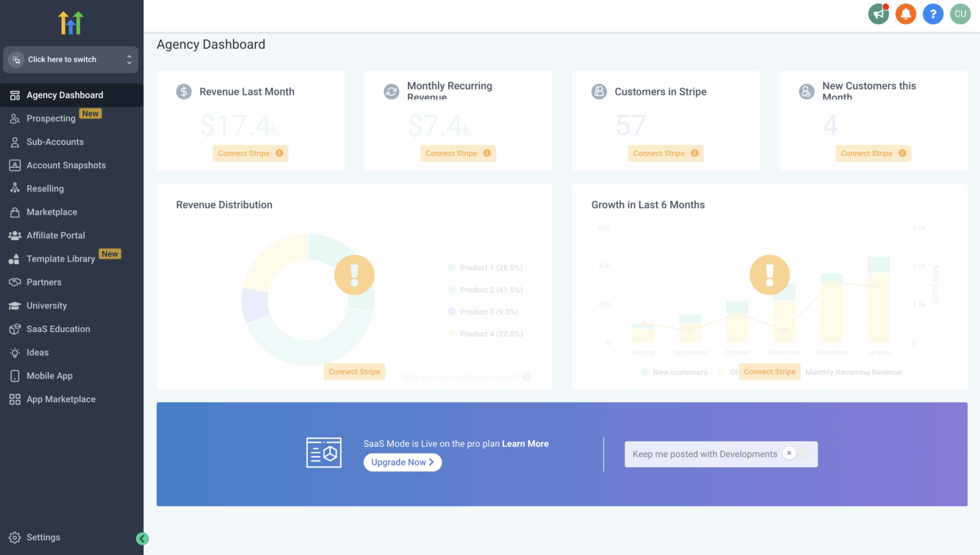
Task: Navigate to the Prospecting menu item
Action: click(50, 118)
